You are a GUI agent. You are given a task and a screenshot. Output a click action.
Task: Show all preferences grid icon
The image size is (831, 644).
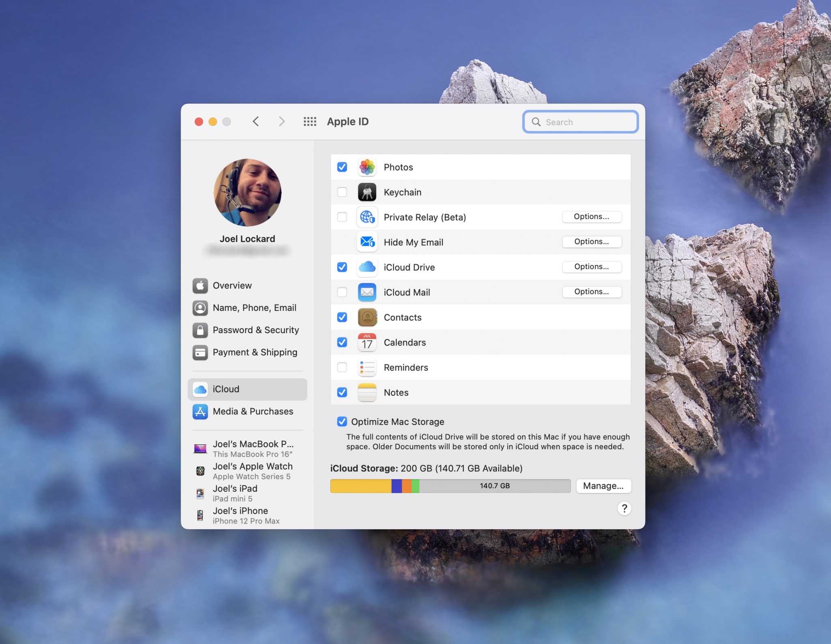(310, 121)
